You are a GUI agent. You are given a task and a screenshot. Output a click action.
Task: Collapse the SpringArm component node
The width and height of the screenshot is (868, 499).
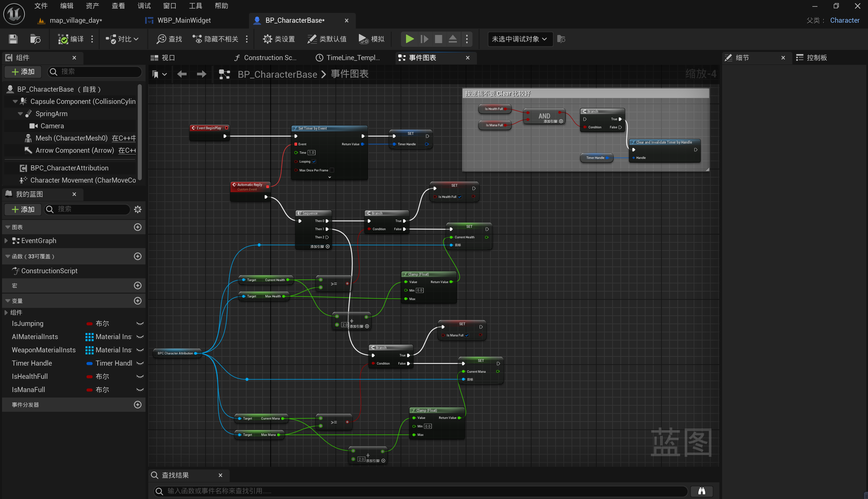(x=20, y=114)
